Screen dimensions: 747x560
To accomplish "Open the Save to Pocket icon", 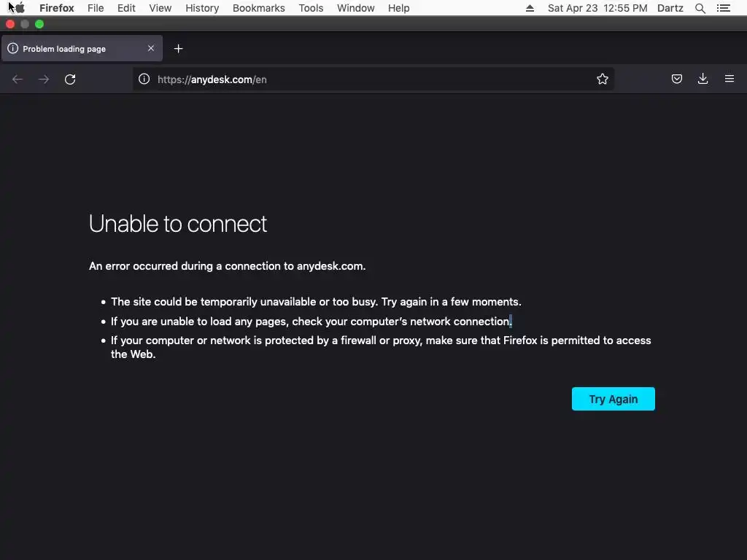I will (x=676, y=79).
